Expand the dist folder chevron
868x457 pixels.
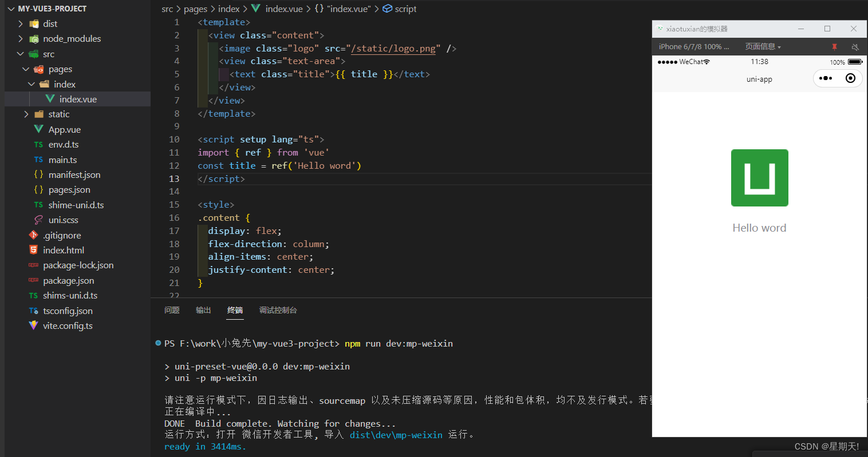click(21, 23)
